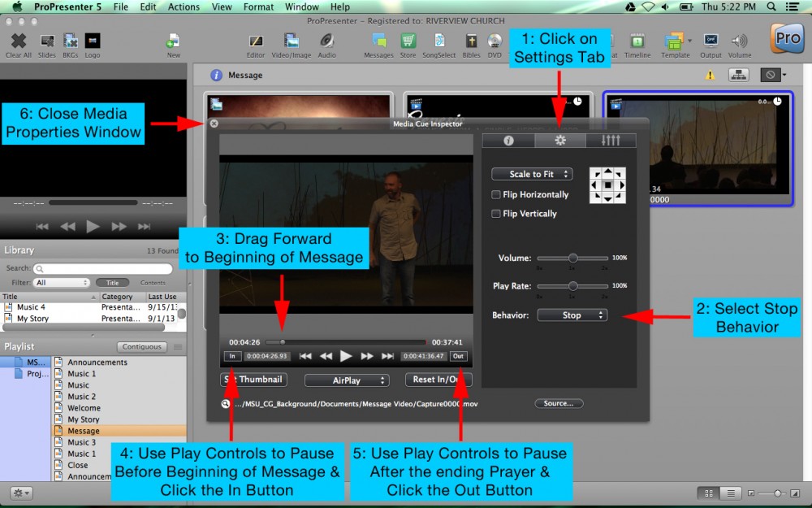The image size is (812, 508).
Task: Click the inspector video scrubber bar
Action: [x=345, y=342]
